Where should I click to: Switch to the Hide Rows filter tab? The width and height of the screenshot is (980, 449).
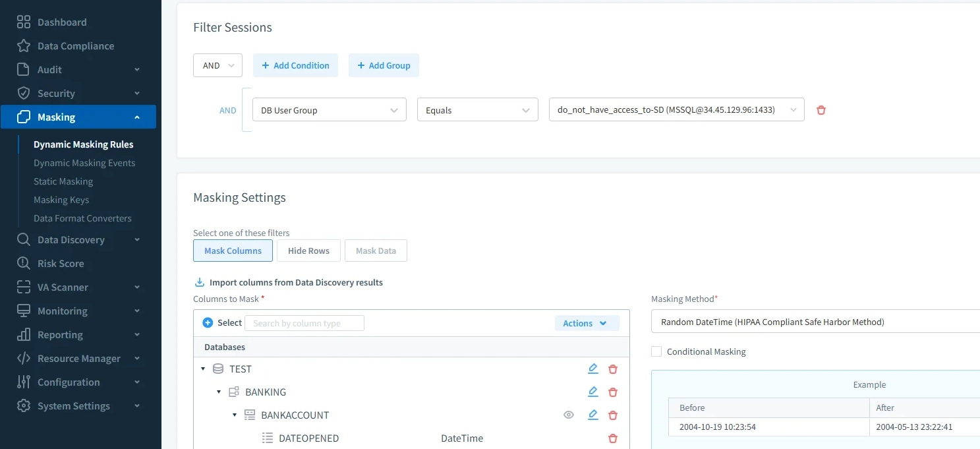(308, 251)
